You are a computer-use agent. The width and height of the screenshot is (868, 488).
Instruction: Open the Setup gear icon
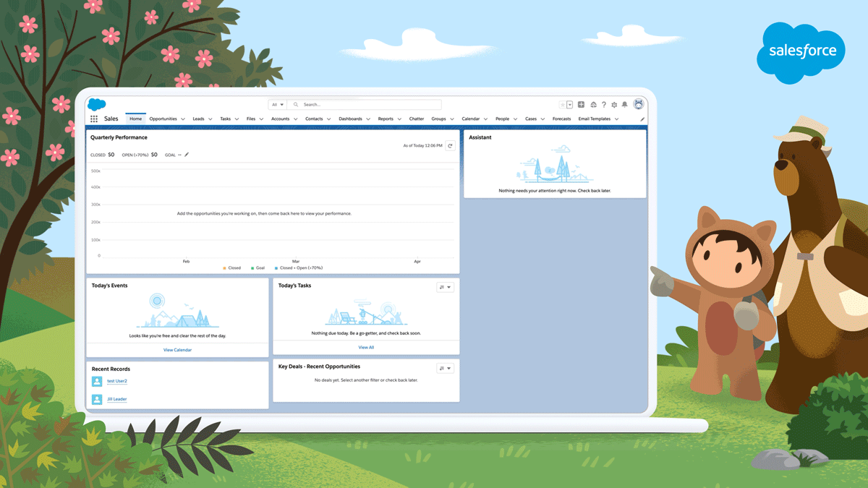[x=614, y=105]
